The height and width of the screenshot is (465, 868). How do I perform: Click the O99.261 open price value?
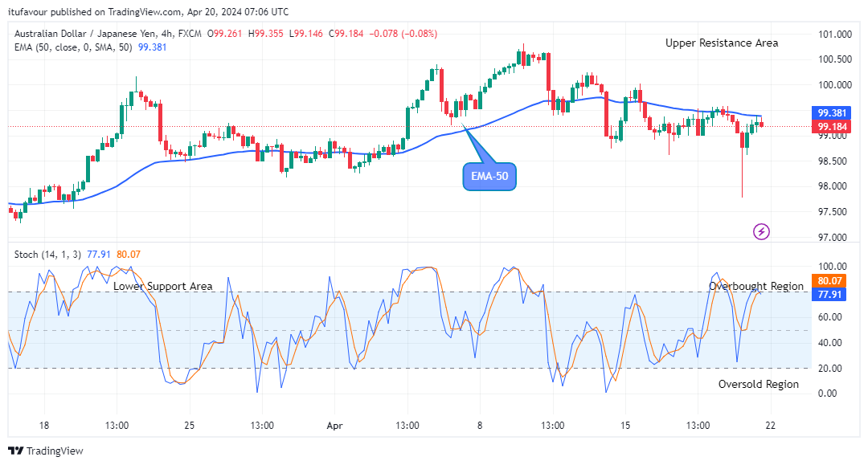click(x=225, y=34)
